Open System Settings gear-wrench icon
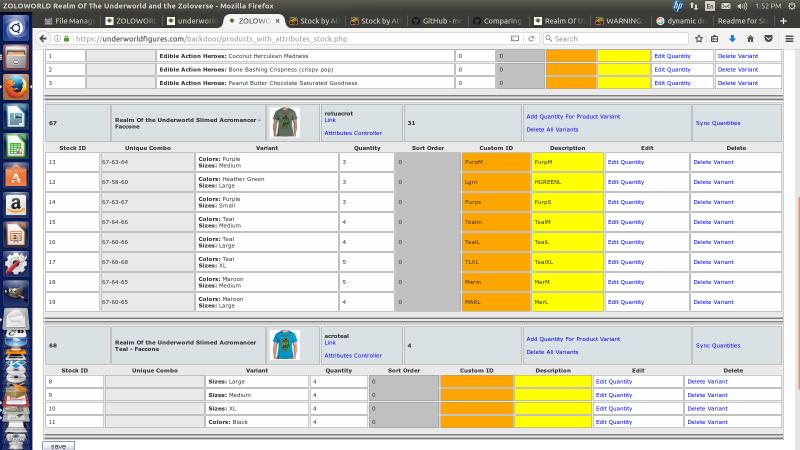Viewport: 800px width, 450px height. click(x=16, y=264)
